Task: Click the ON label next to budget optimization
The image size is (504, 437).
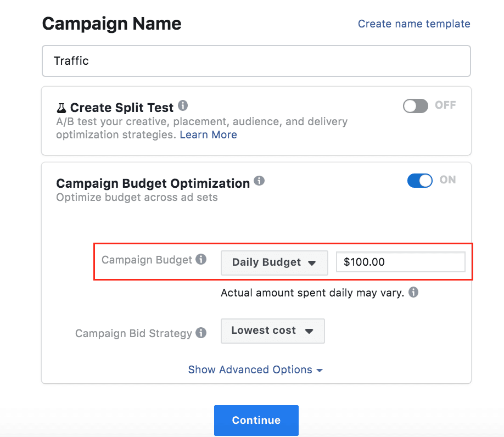Action: click(x=447, y=180)
